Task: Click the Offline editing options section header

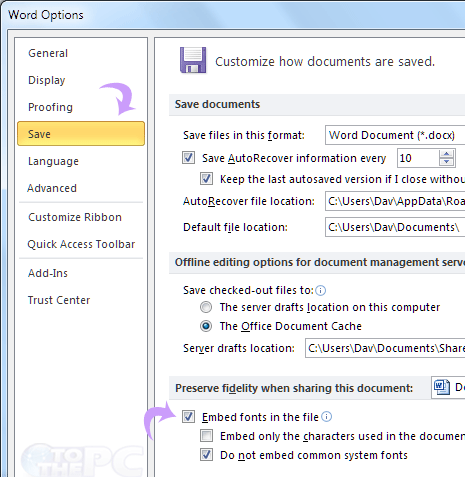Action: [320, 262]
